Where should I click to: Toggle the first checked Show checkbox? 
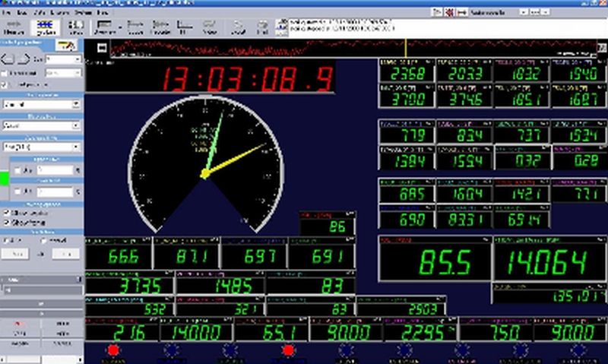pyautogui.click(x=7, y=213)
